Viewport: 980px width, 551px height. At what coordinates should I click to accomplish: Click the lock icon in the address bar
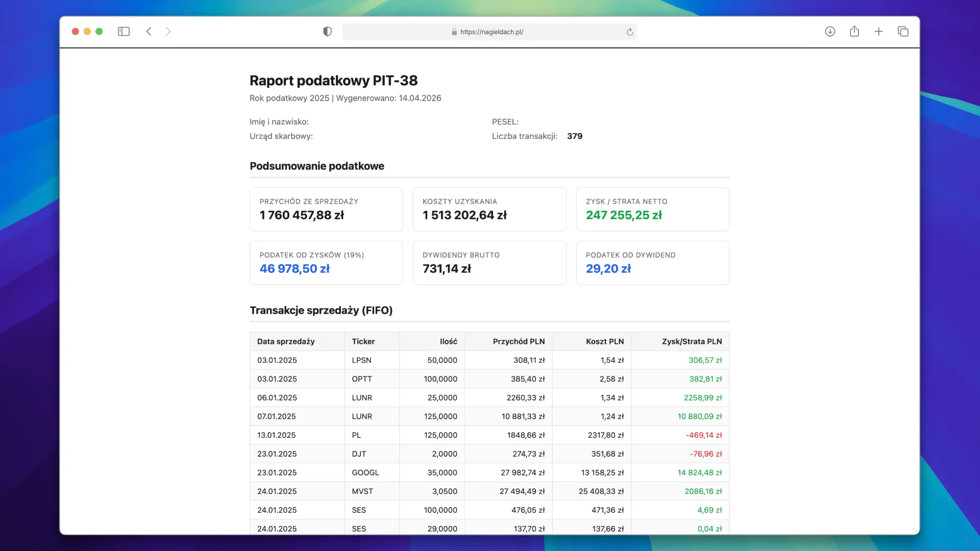coord(454,32)
